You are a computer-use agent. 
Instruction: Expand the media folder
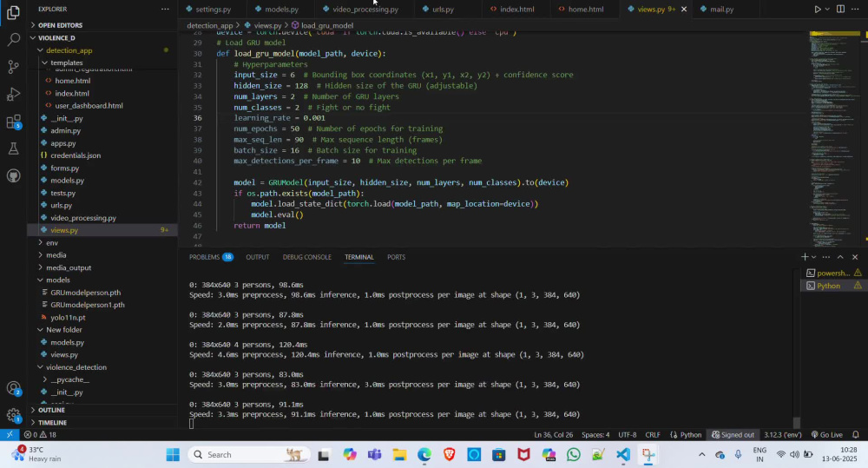coord(56,254)
